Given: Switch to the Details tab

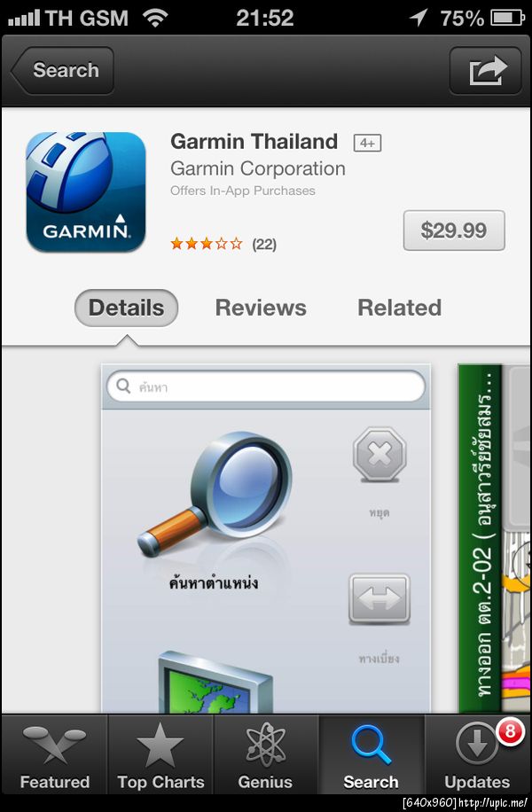Looking at the screenshot, I should 127,308.
